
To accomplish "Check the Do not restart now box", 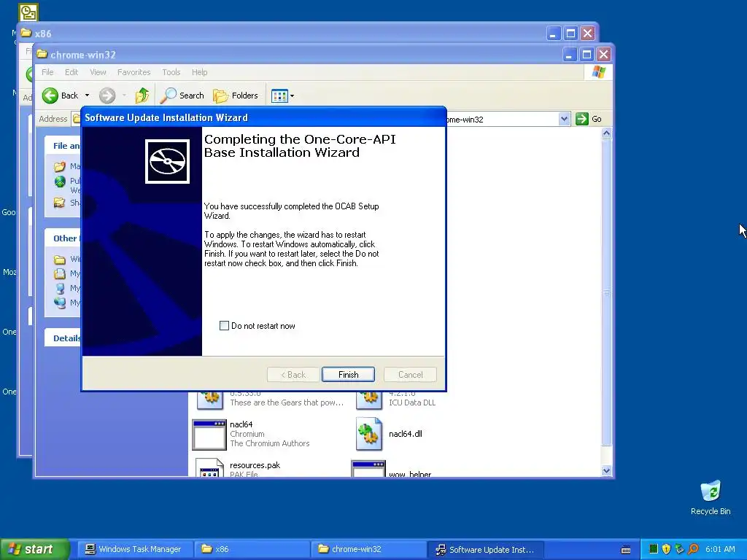I will click(224, 326).
